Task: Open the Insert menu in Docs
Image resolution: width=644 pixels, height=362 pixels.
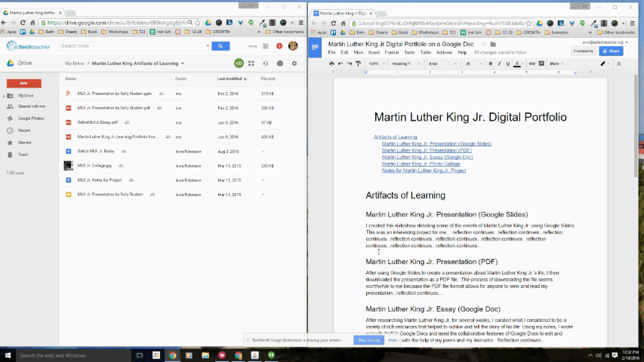Action: coord(374,53)
